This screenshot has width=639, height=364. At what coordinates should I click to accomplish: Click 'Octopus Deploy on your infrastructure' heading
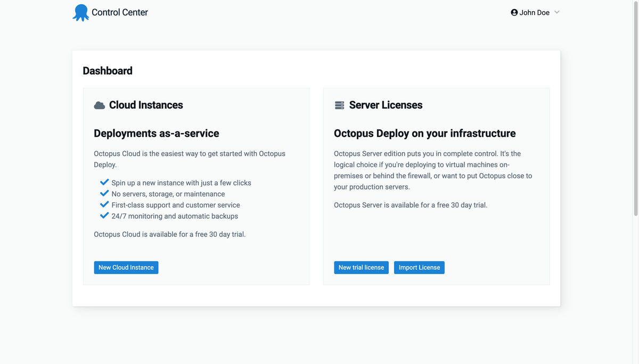[x=424, y=133]
